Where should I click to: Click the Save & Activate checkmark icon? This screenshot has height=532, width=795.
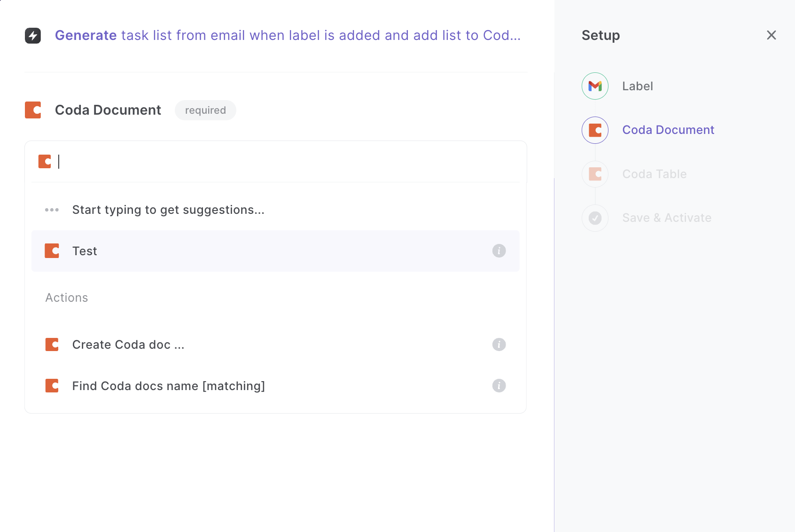pyautogui.click(x=595, y=218)
